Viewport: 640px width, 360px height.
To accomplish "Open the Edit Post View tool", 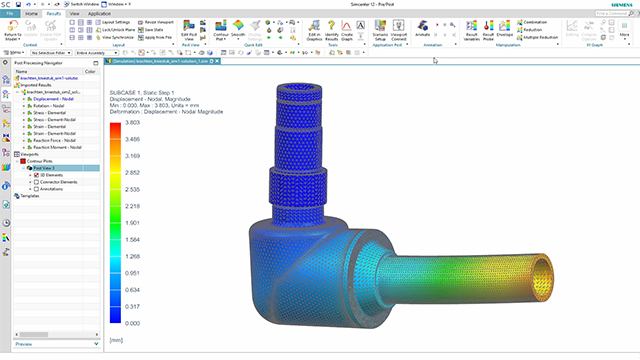I will click(189, 27).
